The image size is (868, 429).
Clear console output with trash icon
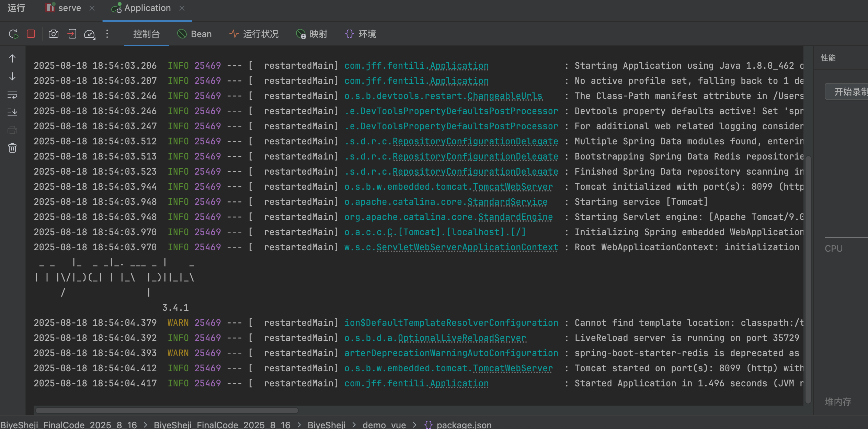[12, 148]
